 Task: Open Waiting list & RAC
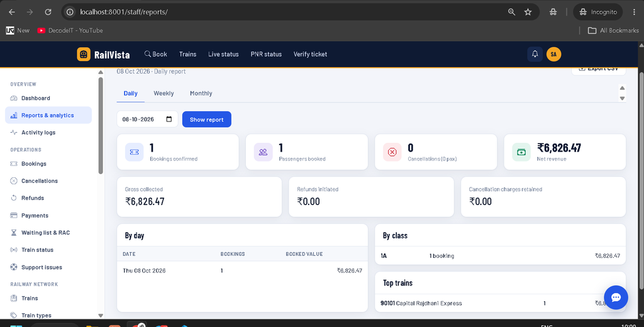[48, 233]
